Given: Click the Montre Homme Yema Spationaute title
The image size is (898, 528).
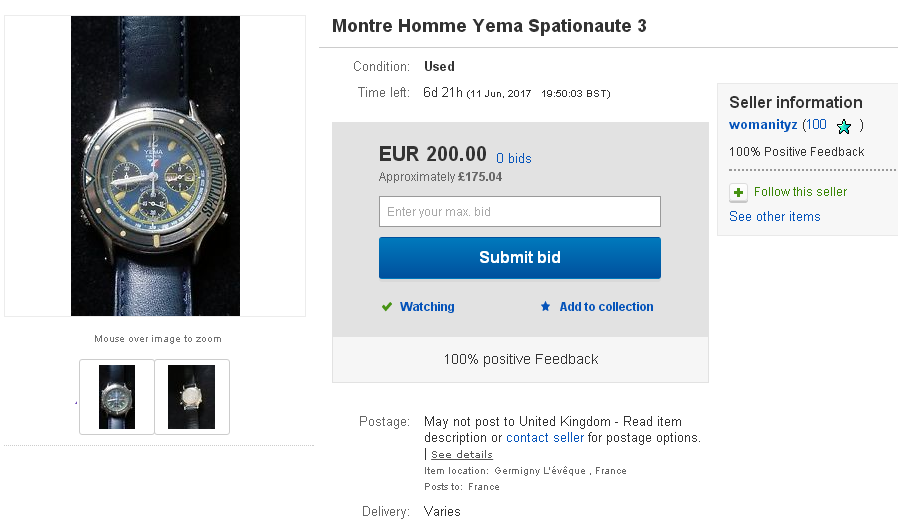Looking at the screenshot, I should tap(489, 26).
